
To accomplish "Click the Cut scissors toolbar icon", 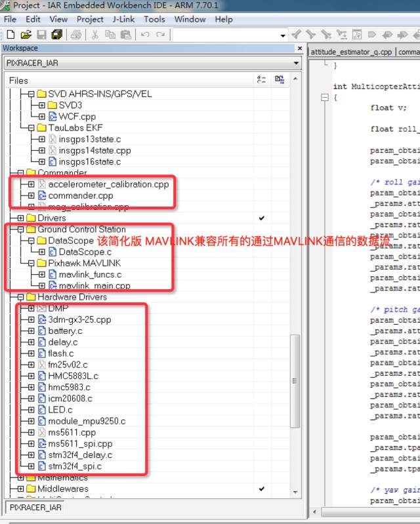I will [95, 35].
